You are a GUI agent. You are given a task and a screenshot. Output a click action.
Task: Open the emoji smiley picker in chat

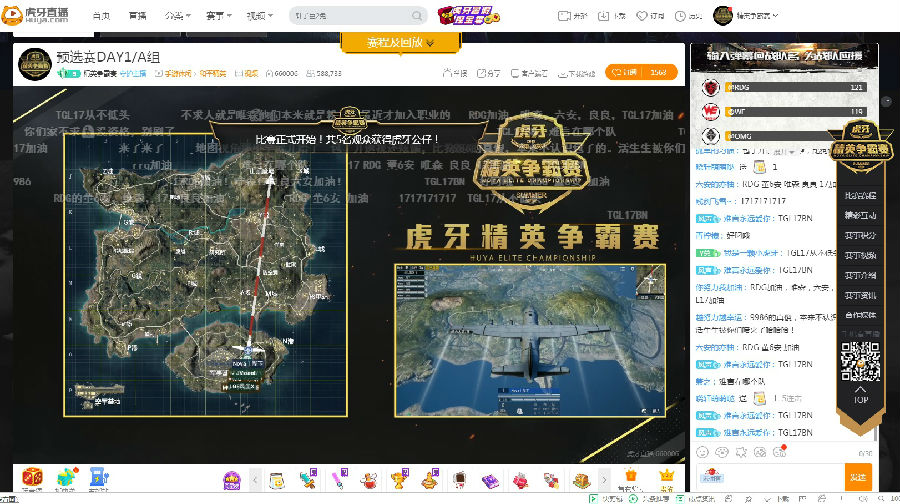click(702, 452)
